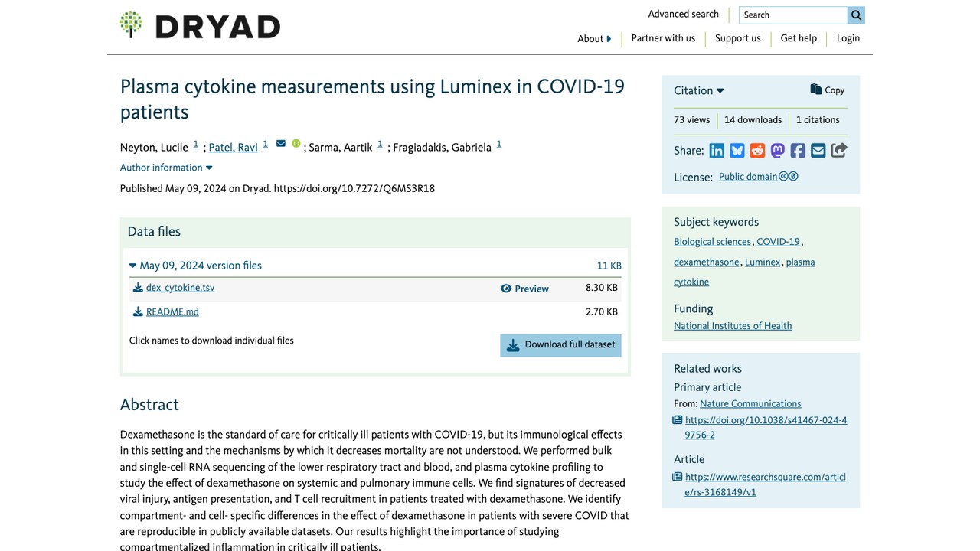980x551 pixels.
Task: Select the dexamethasone keyword
Action: tap(707, 262)
